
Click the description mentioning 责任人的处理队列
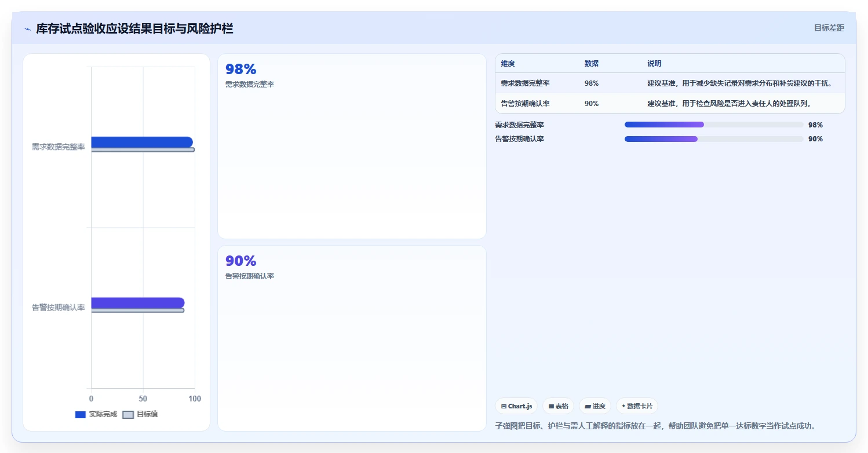729,104
